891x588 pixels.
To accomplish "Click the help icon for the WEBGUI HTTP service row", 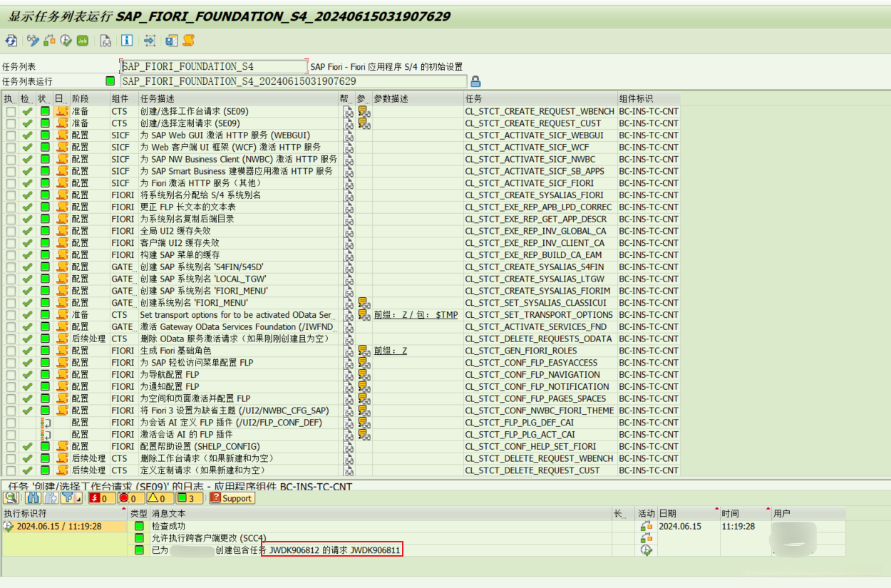I will [349, 135].
